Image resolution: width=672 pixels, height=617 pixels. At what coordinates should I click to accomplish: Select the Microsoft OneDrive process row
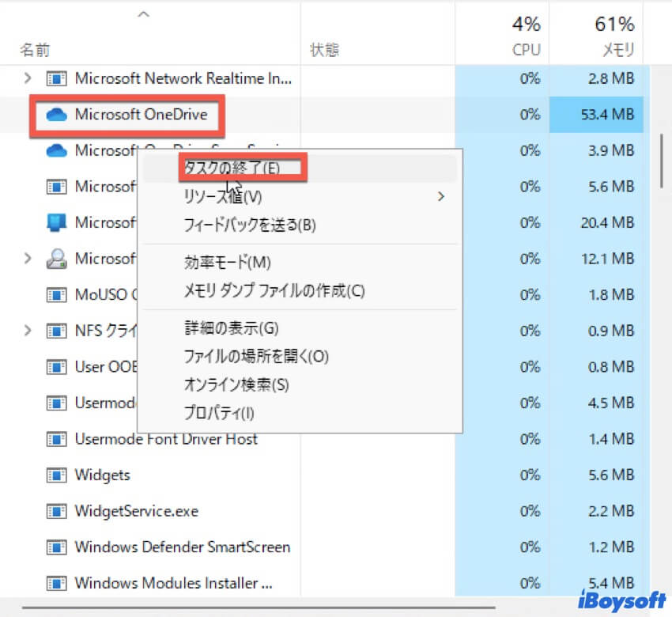pyautogui.click(x=322, y=115)
